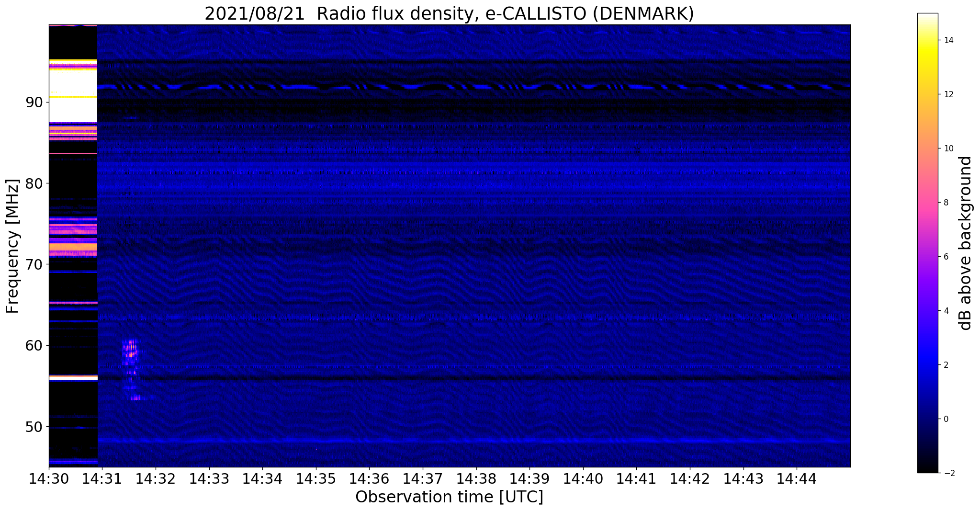Click the 14:43 time tick label

743,478
